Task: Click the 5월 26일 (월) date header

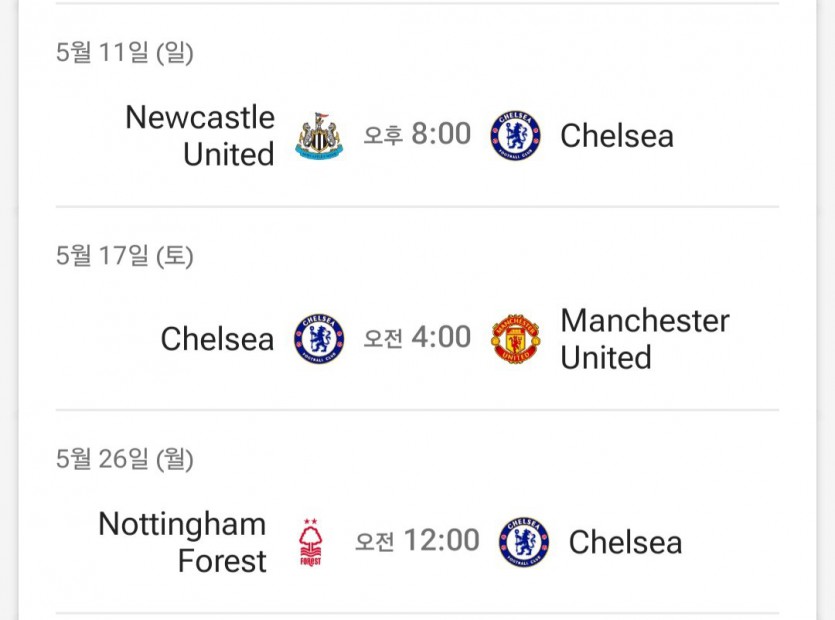Action: pos(125,459)
